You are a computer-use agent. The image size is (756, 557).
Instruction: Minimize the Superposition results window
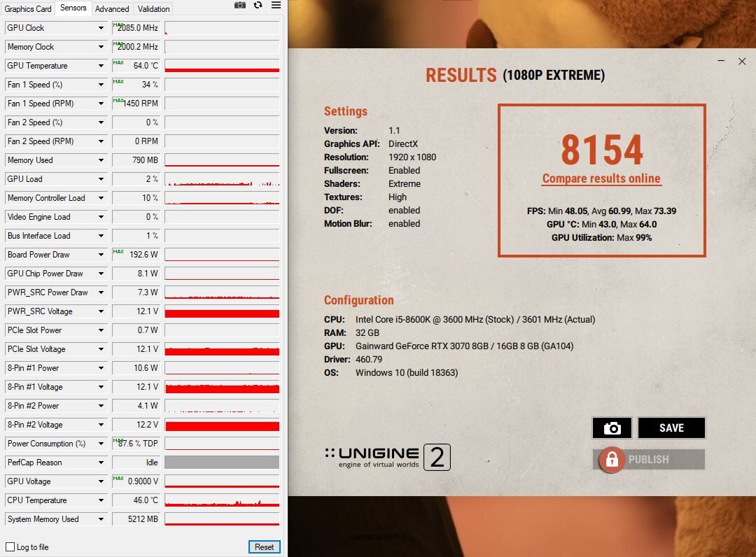[x=721, y=61]
